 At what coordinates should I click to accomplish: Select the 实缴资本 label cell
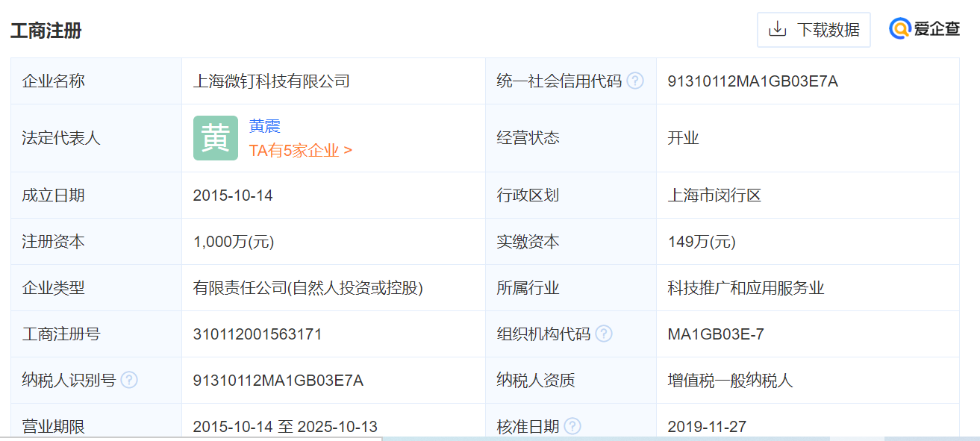(571, 242)
